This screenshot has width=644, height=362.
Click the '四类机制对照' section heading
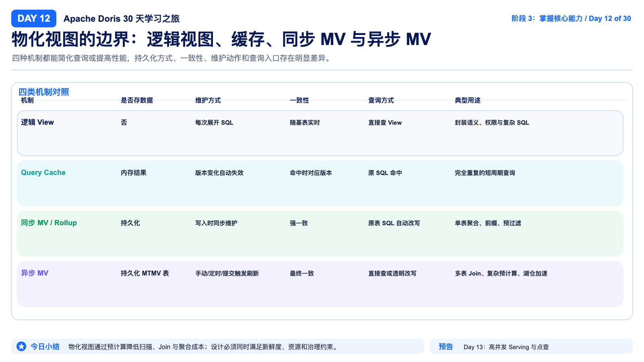pos(43,92)
